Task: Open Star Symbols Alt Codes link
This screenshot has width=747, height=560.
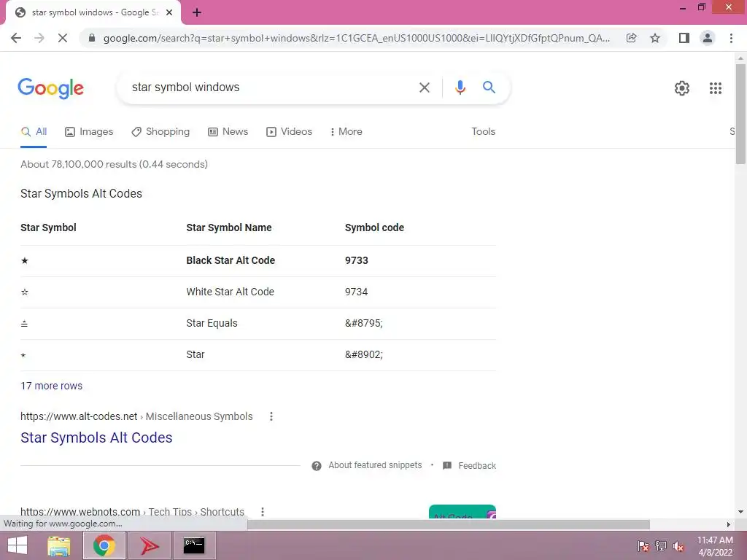Action: (x=96, y=437)
